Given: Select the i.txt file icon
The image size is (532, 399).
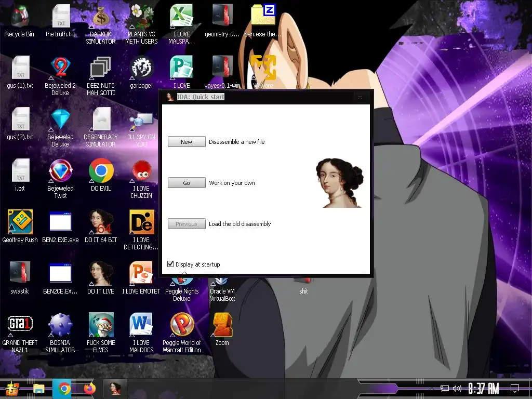Looking at the screenshot, I should (x=20, y=170).
